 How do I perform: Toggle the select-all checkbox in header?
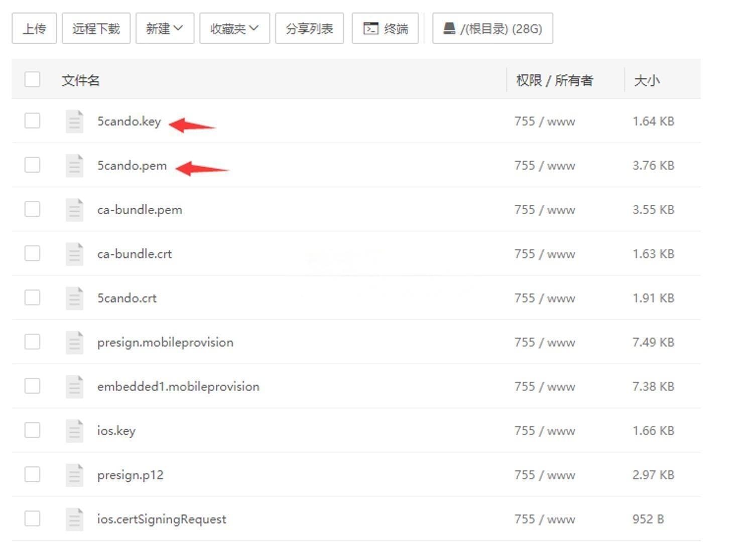32,79
